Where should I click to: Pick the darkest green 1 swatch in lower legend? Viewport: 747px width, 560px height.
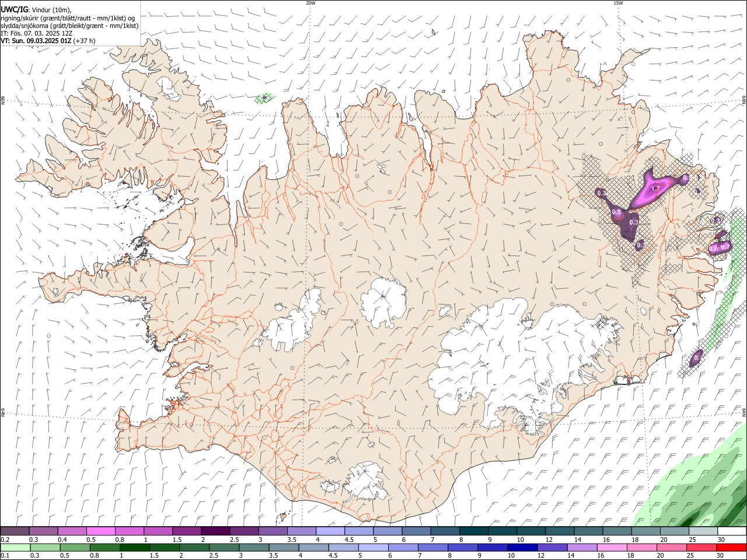point(135,547)
